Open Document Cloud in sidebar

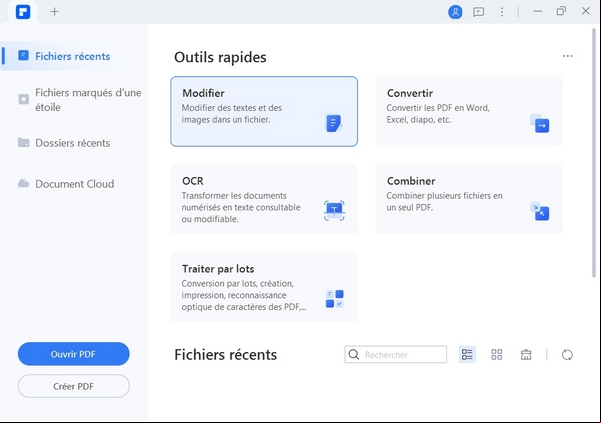(x=74, y=184)
